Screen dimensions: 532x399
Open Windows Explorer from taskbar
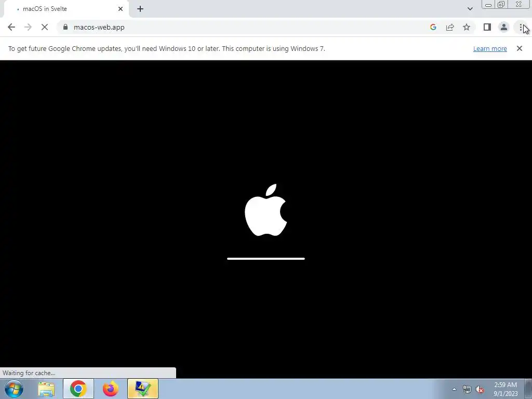[46, 389]
